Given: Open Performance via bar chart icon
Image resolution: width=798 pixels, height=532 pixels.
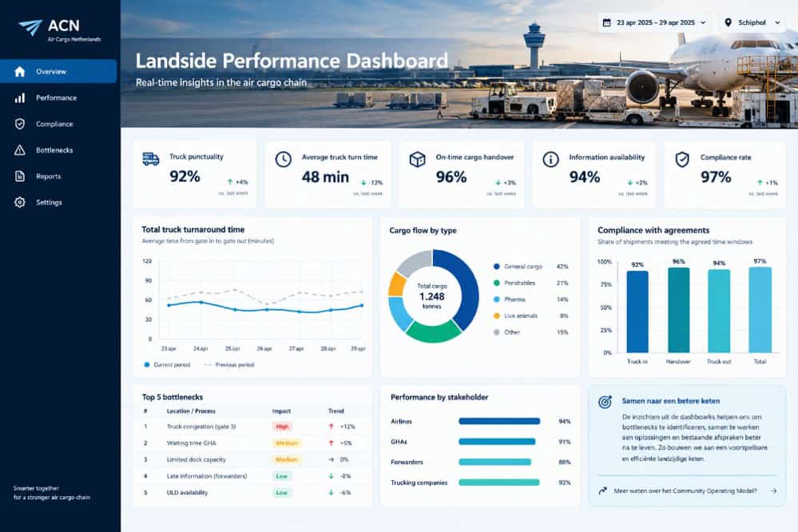Looking at the screenshot, I should (x=20, y=97).
